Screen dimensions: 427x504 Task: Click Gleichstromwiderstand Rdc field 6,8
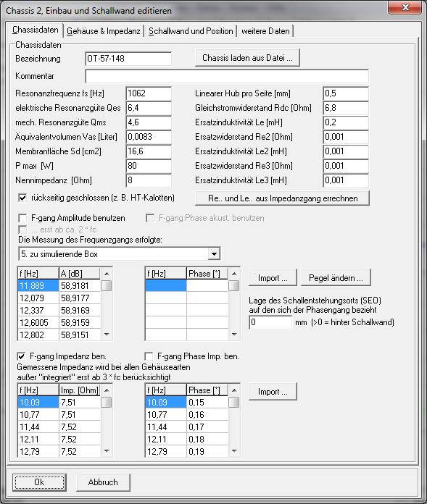(346, 108)
